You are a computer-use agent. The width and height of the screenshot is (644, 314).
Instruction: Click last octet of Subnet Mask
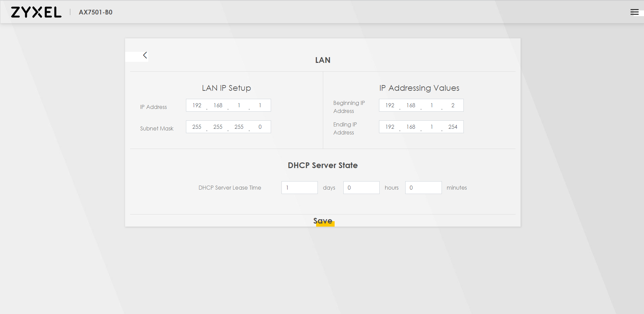(x=260, y=127)
